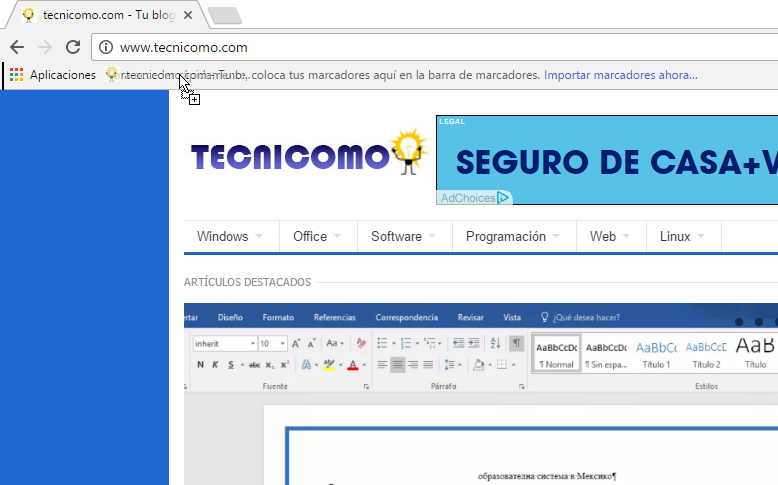The width and height of the screenshot is (778, 485).
Task: Toggle bold N formatting
Action: click(200, 365)
